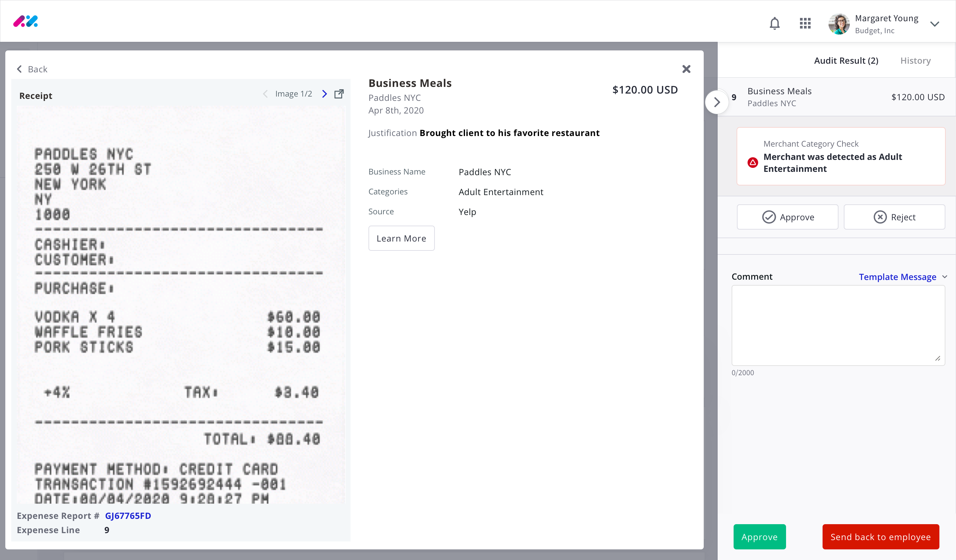Viewport: 956px width, 560px height.
Task: Approve the Merchant Category Check finding
Action: (788, 217)
